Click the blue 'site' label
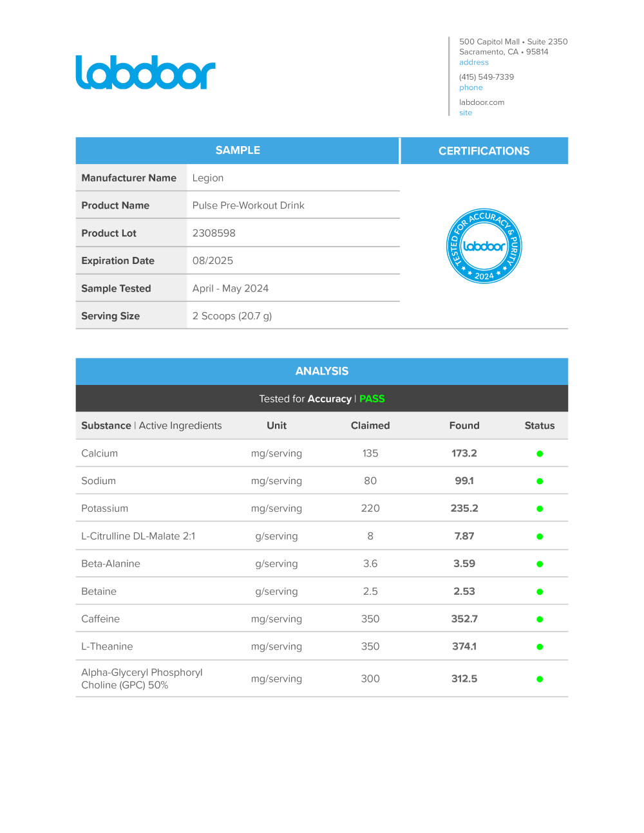644x833 pixels. pyautogui.click(x=466, y=113)
